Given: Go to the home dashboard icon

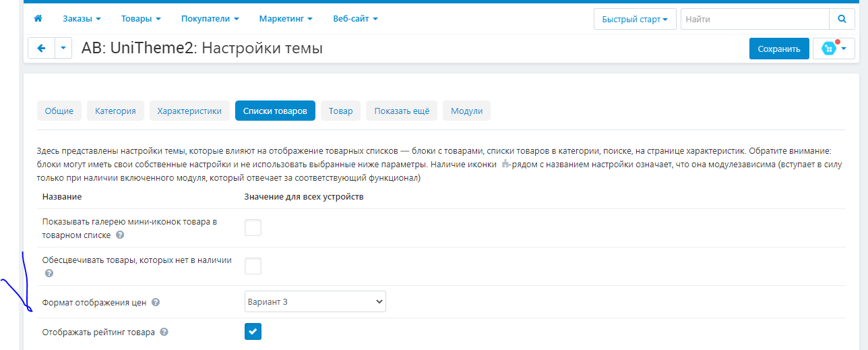Looking at the screenshot, I should 38,19.
